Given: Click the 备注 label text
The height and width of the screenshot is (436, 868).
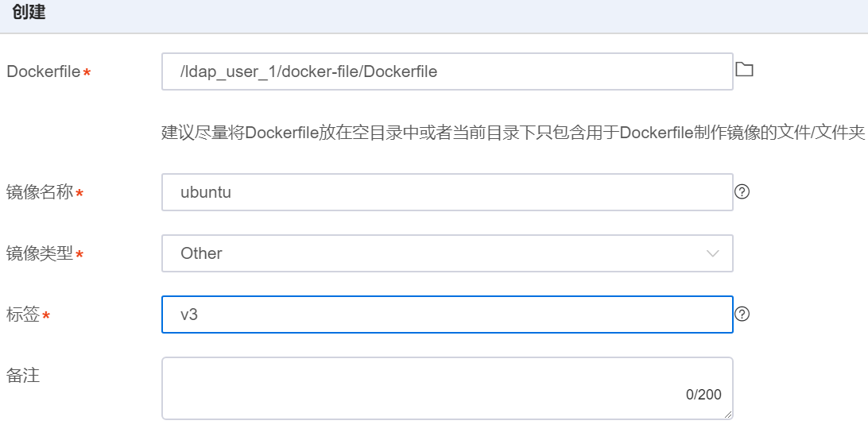Looking at the screenshot, I should (x=23, y=376).
